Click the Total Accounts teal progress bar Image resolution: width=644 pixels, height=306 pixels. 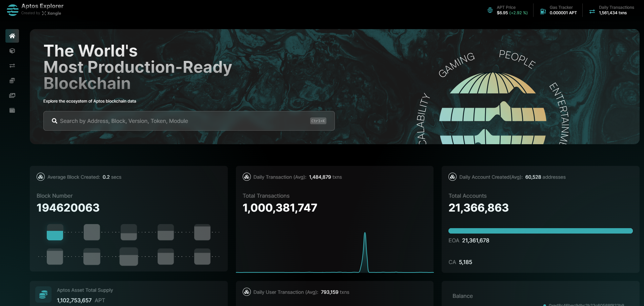point(541,231)
